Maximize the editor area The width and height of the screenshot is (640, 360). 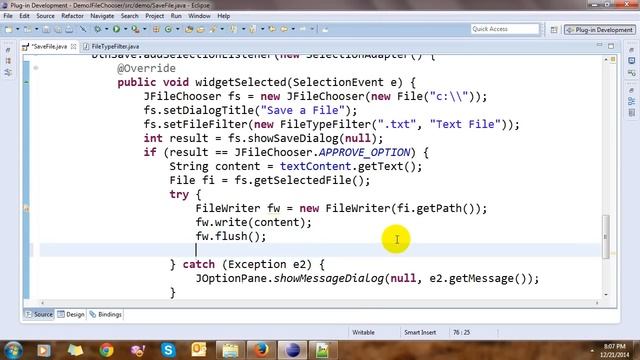pyautogui.click(x=611, y=46)
